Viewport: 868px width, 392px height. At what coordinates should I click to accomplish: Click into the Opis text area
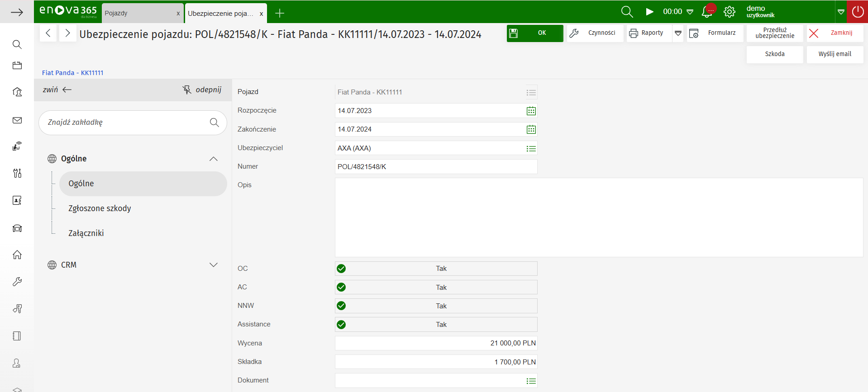(598, 217)
